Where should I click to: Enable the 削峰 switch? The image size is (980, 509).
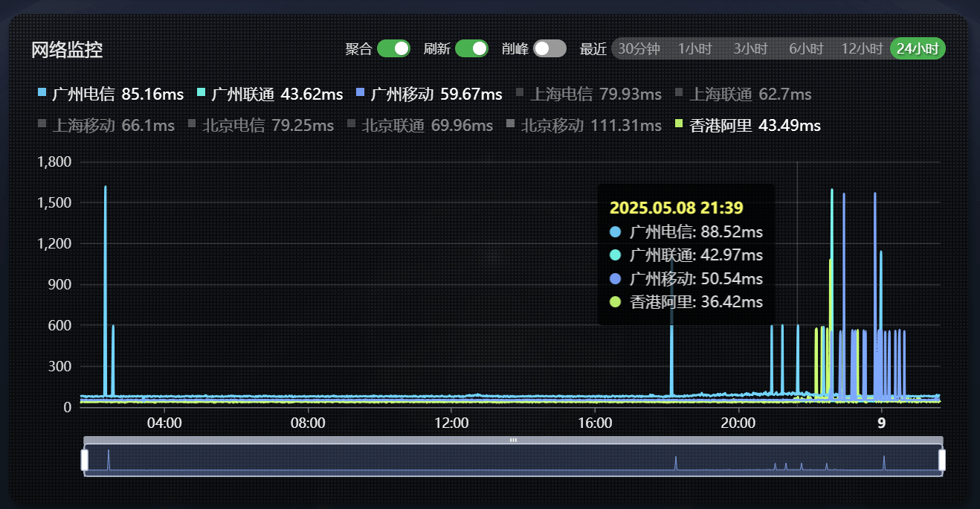pyautogui.click(x=550, y=48)
